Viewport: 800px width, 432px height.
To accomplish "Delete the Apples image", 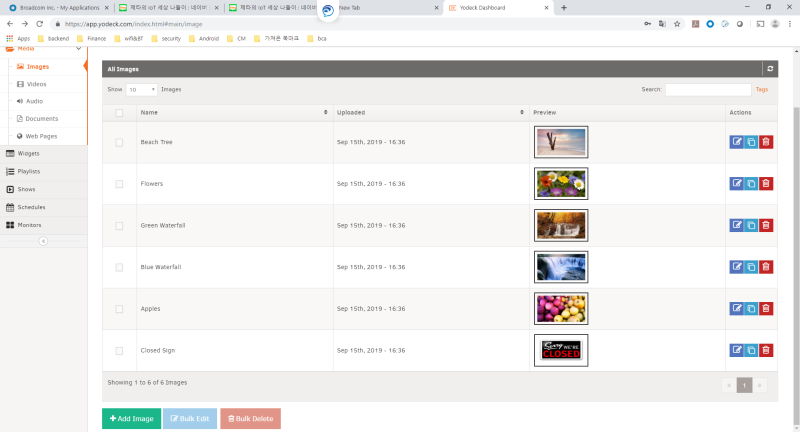I will pyautogui.click(x=766, y=309).
